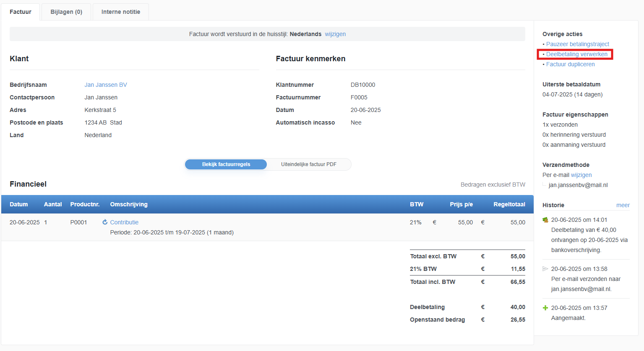Screen dimensions: 644x351
Task: Click the recurring icon beside Contributie
Action: pos(105,222)
